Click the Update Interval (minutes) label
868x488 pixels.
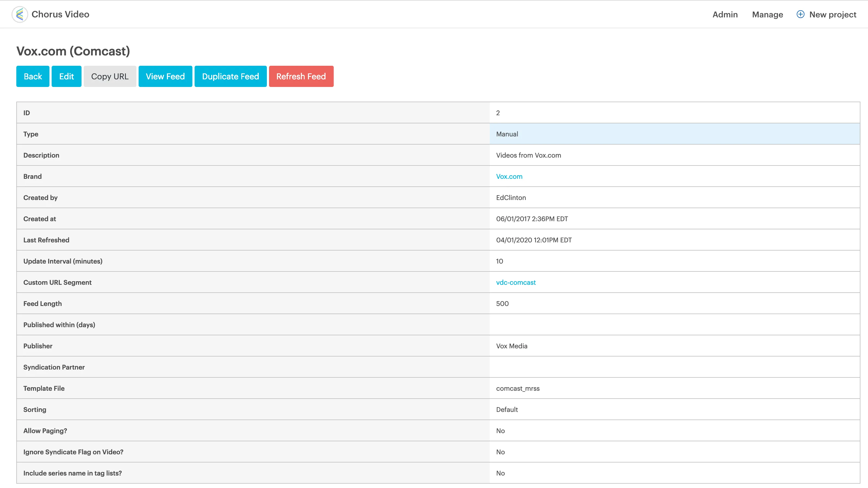pyautogui.click(x=63, y=261)
